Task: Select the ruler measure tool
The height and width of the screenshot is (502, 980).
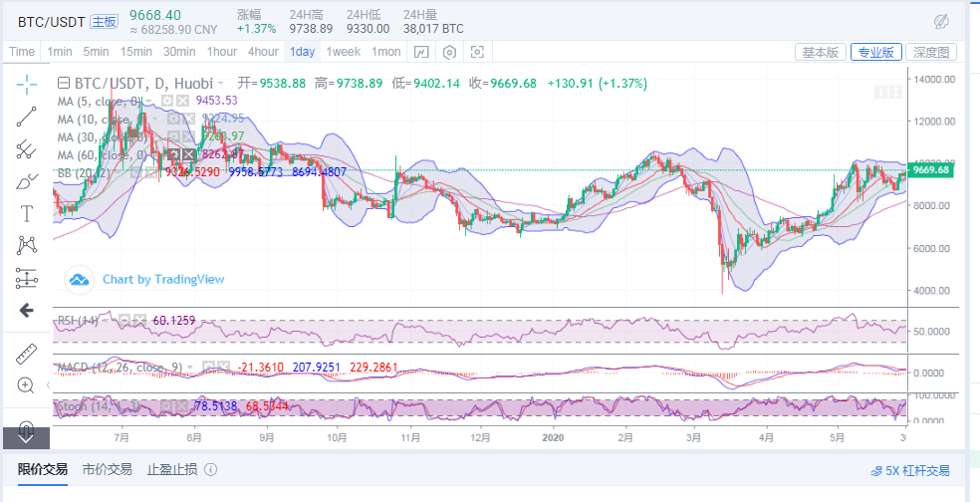Action: tap(26, 355)
